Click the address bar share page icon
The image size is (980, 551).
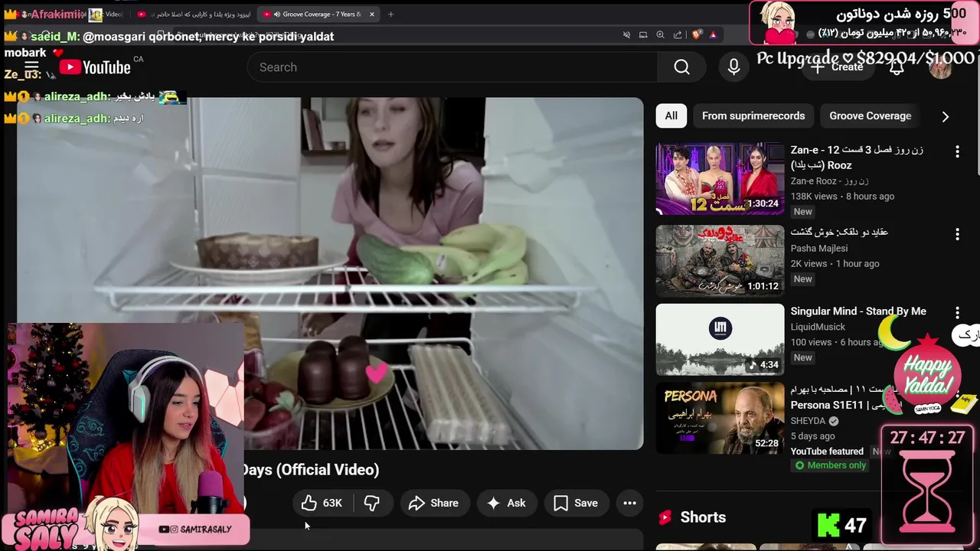coord(678,34)
